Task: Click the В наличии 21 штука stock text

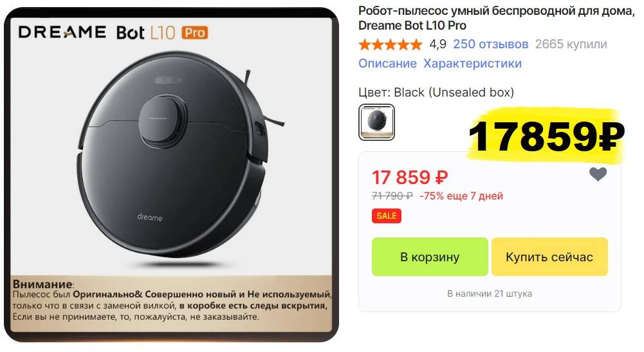Action: coord(489,293)
